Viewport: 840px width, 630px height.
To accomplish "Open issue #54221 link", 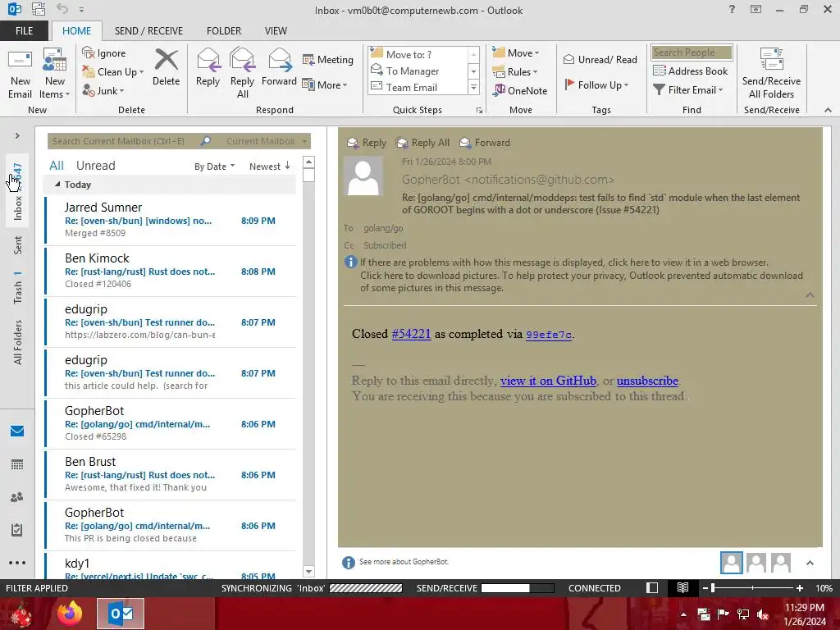I will 411,334.
